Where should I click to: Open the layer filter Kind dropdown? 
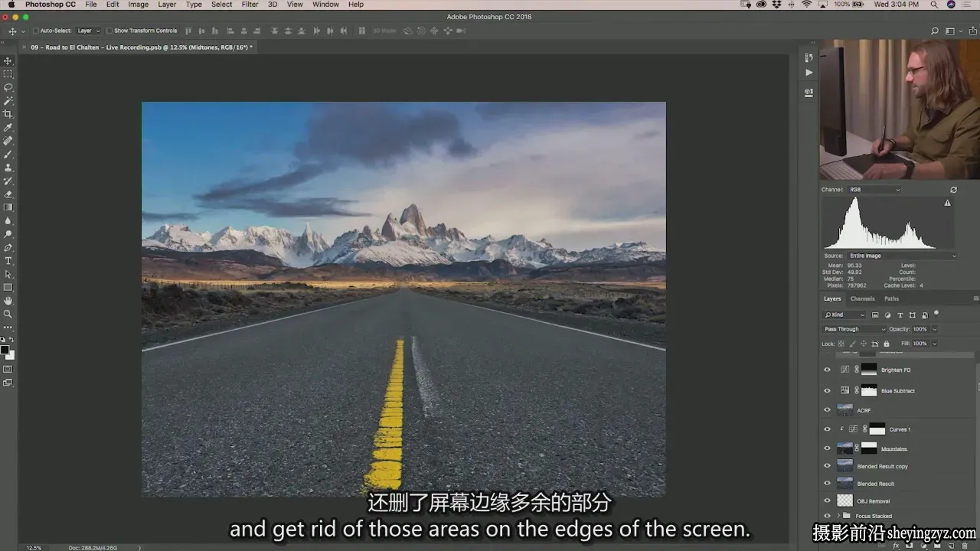(x=845, y=315)
